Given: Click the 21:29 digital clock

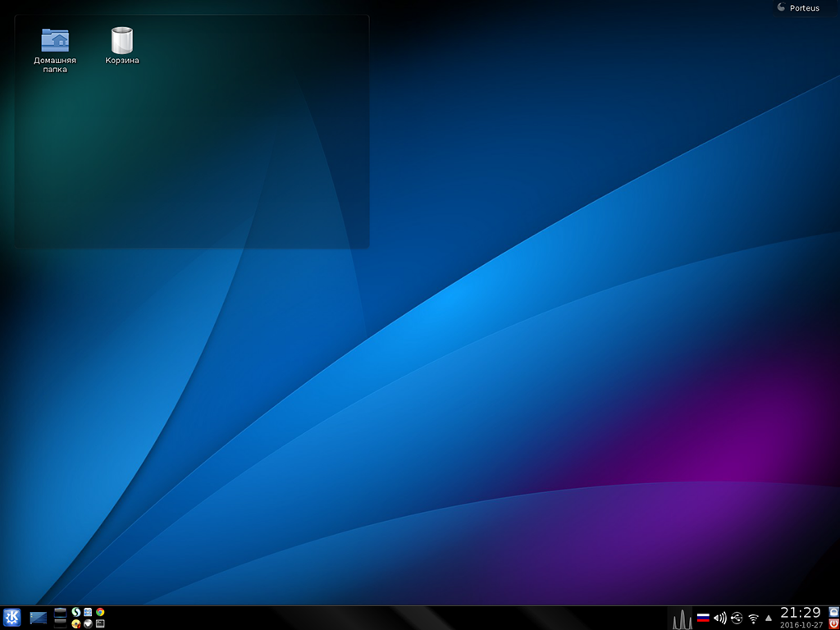Looking at the screenshot, I should [801, 612].
